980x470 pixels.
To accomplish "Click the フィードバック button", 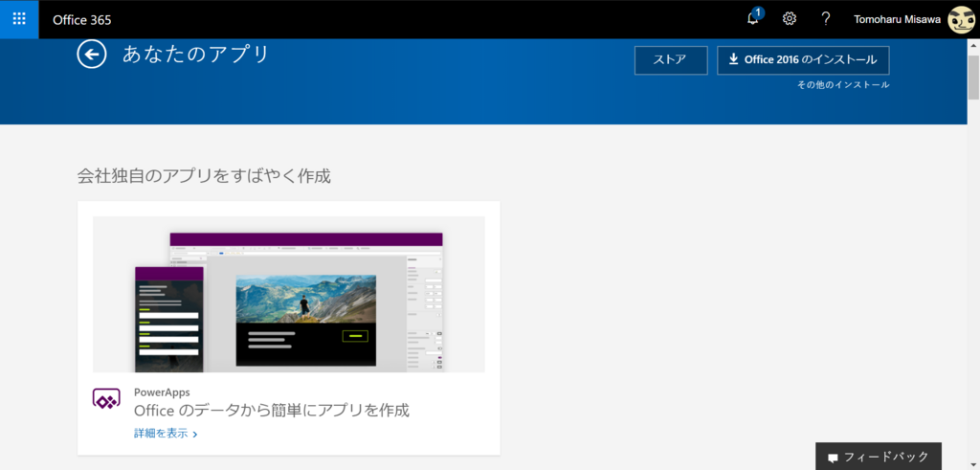I will coord(879,457).
